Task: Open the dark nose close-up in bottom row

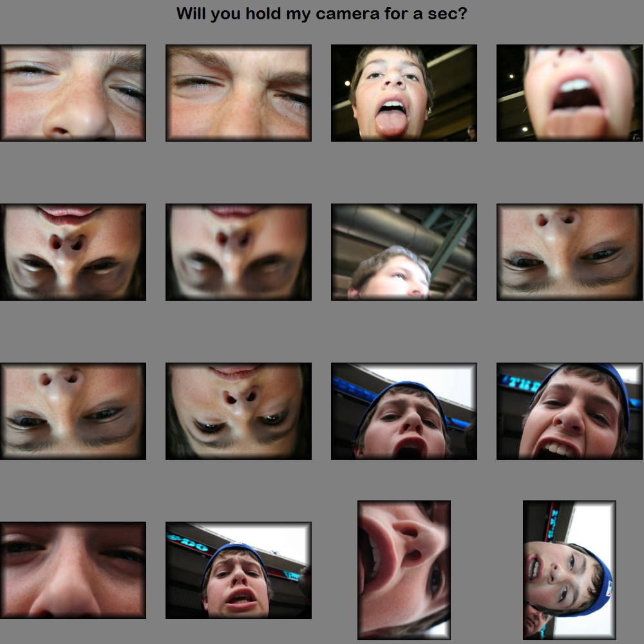Action: [73, 570]
